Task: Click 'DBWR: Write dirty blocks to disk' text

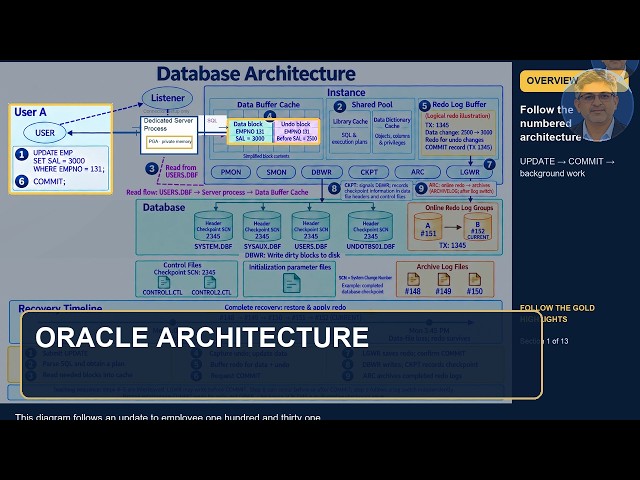Action: coord(292,255)
